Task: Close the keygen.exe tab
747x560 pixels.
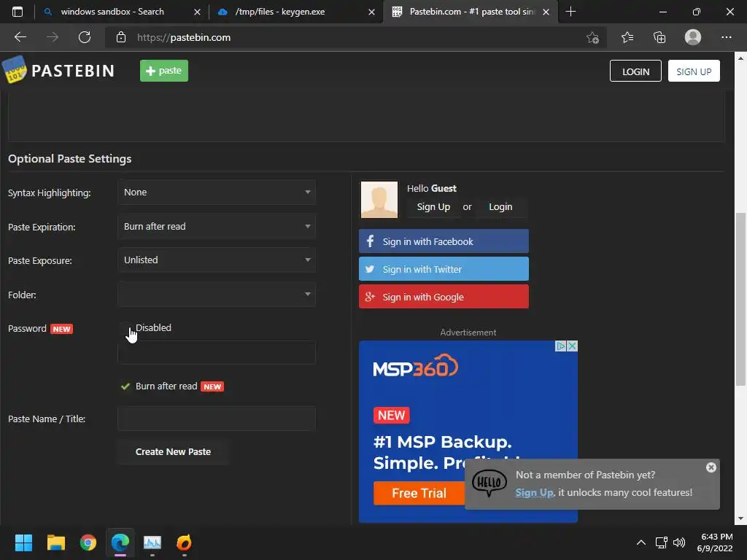Action: click(371, 12)
